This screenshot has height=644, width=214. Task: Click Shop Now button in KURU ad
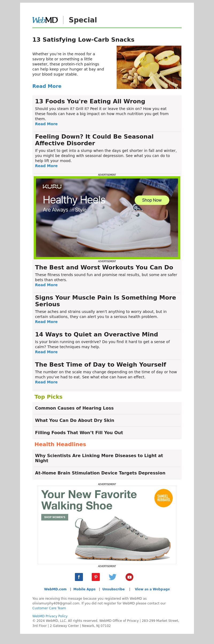152,200
